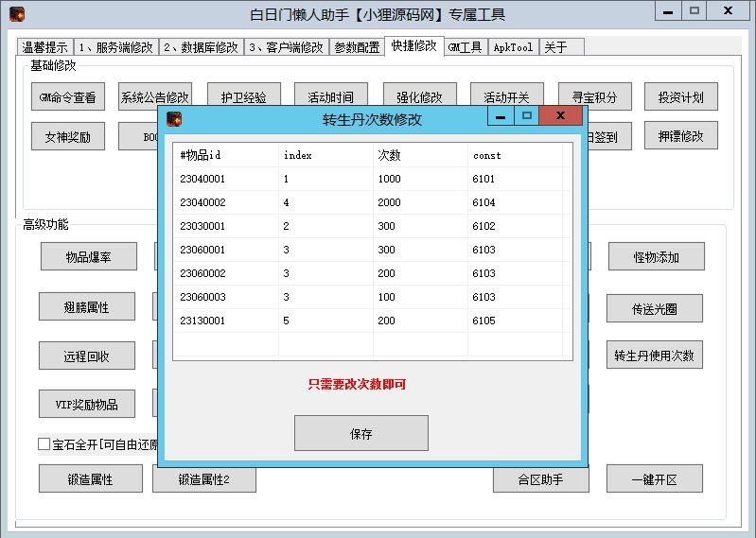This screenshot has height=538, width=756.
Task: Click the app icon in main title bar
Action: pyautogui.click(x=16, y=14)
